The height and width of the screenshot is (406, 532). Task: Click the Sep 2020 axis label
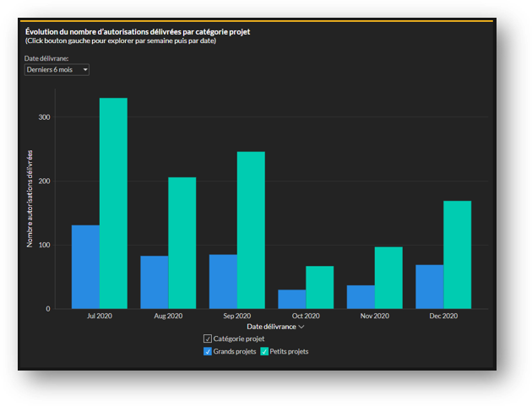tap(237, 316)
